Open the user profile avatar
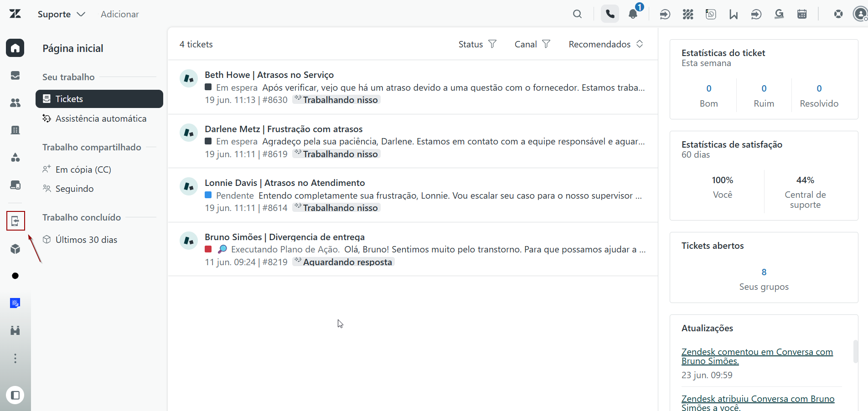 pos(860,14)
